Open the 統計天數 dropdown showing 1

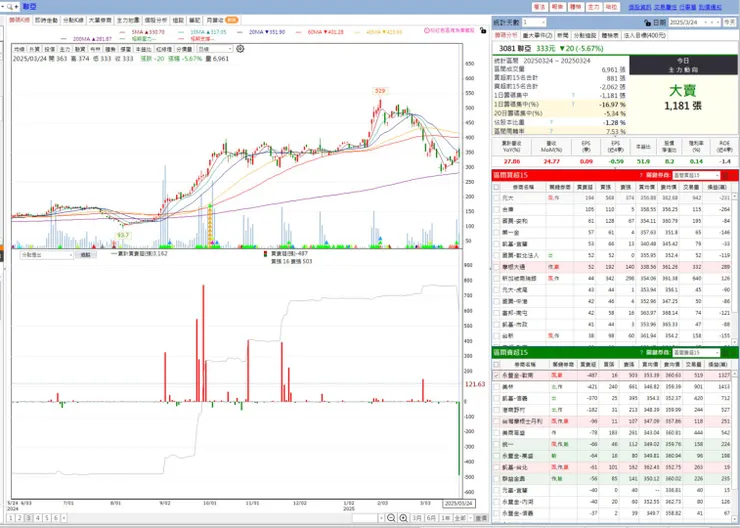point(534,22)
